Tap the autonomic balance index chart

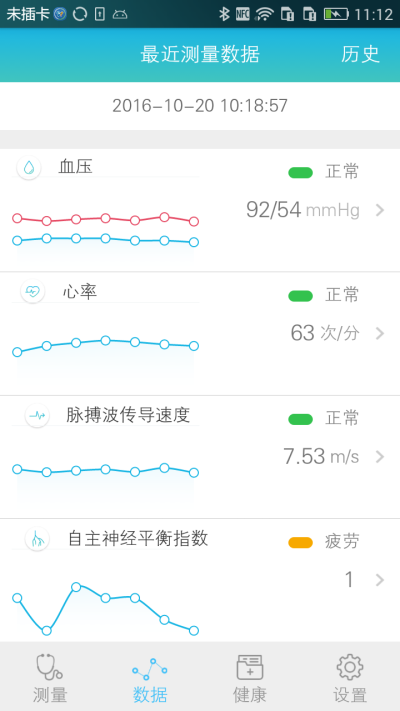click(105, 609)
